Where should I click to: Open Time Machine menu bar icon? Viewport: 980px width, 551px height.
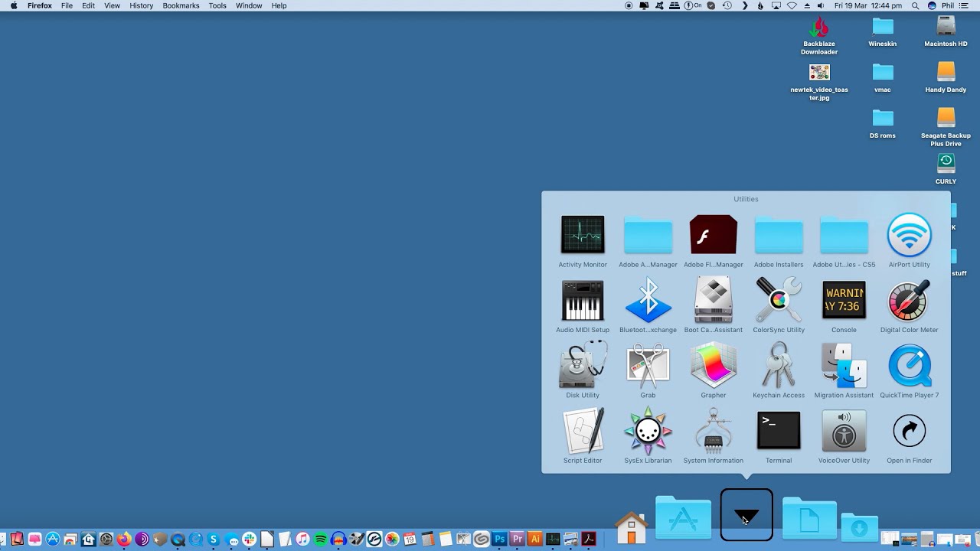coord(727,5)
